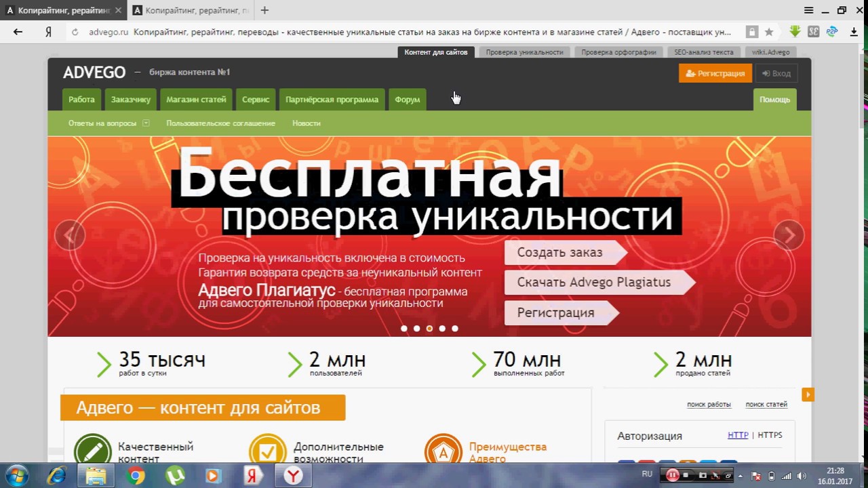868x488 pixels.
Task: Pause recording with red pause button
Action: tap(672, 476)
